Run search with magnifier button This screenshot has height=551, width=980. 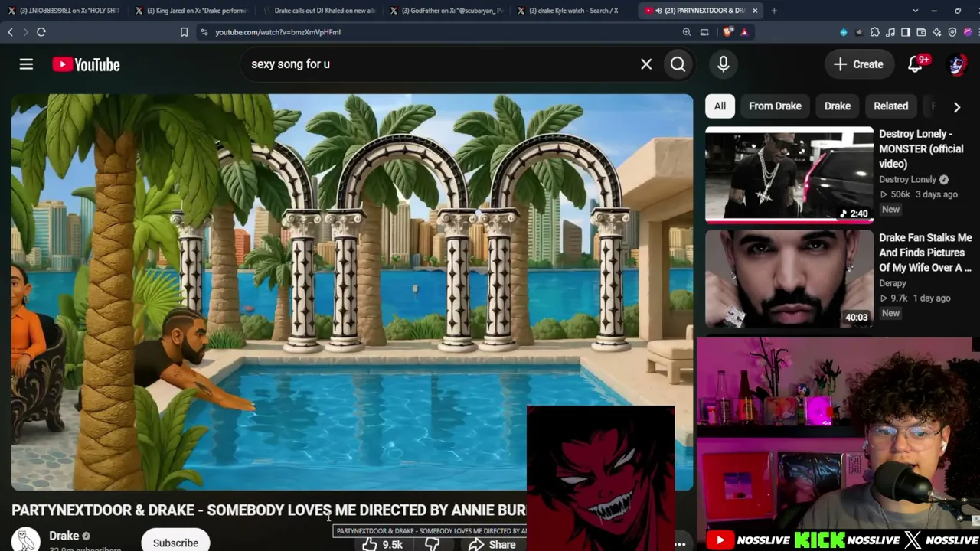(x=678, y=64)
